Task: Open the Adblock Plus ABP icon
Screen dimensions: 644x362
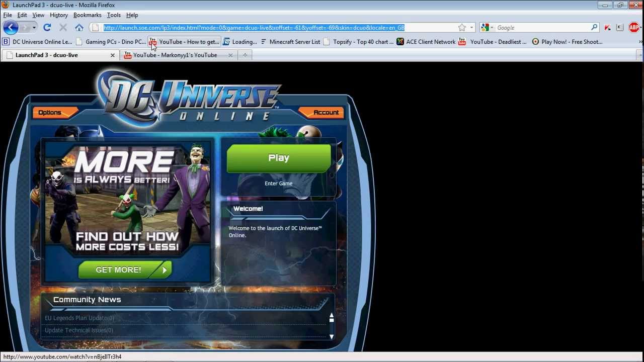Action: point(633,28)
